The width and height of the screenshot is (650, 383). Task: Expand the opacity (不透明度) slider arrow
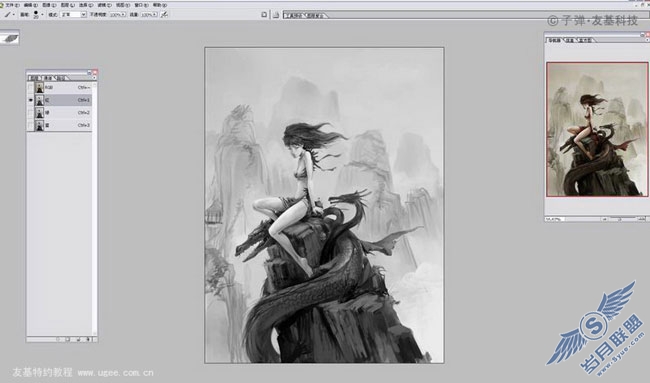[124, 15]
